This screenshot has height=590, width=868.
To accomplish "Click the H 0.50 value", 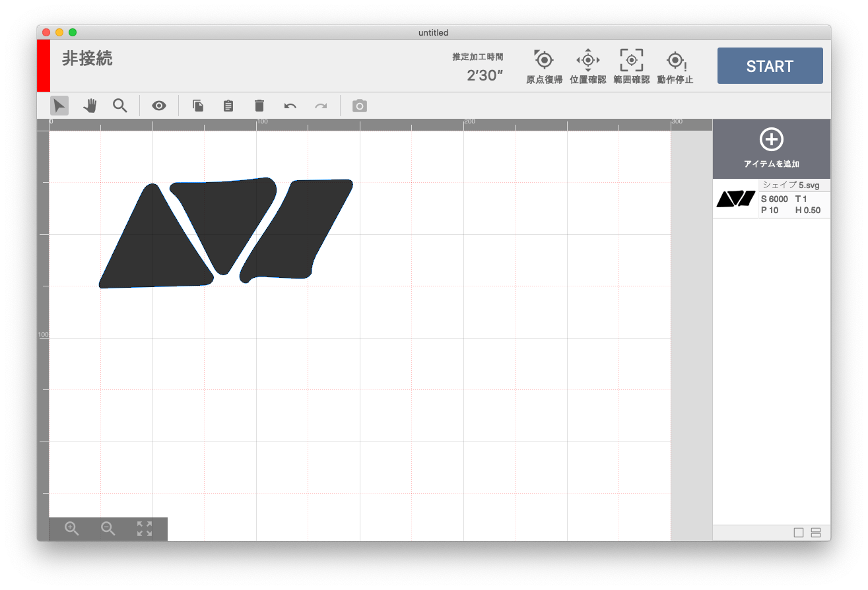I will [808, 211].
